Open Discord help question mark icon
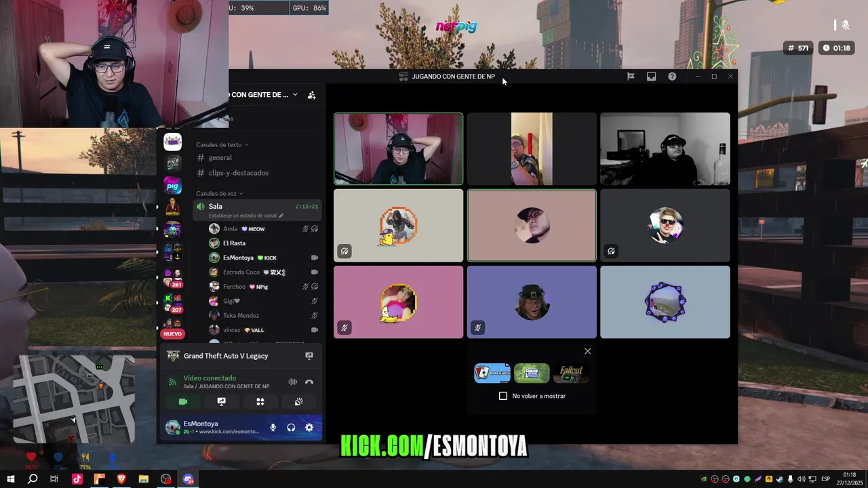This screenshot has height=488, width=868. 672,77
